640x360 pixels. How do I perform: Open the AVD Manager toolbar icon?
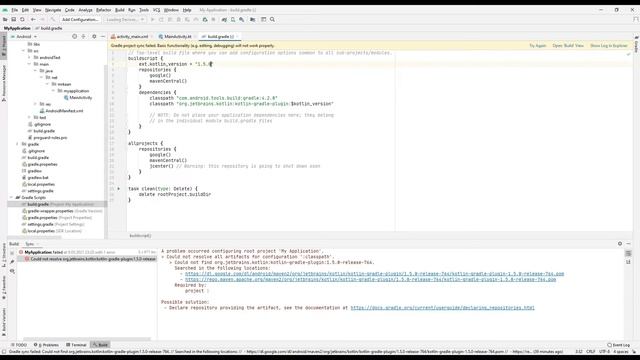[x=233, y=19]
